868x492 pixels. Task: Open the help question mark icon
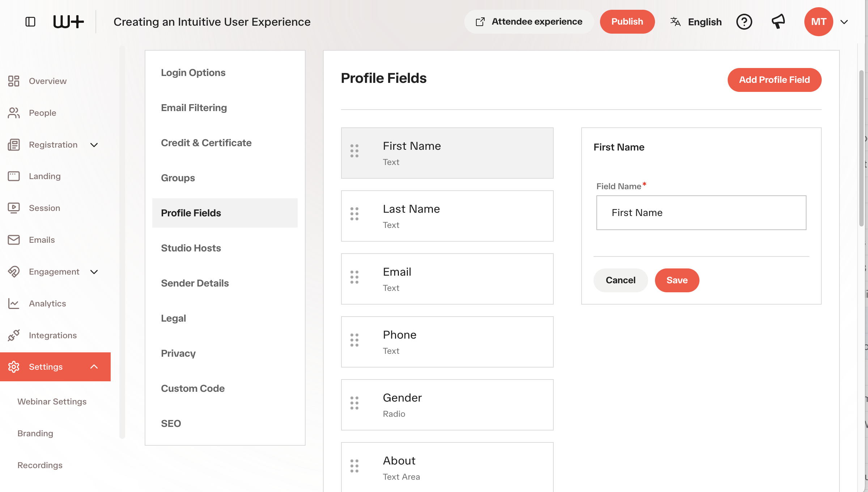pyautogui.click(x=744, y=22)
